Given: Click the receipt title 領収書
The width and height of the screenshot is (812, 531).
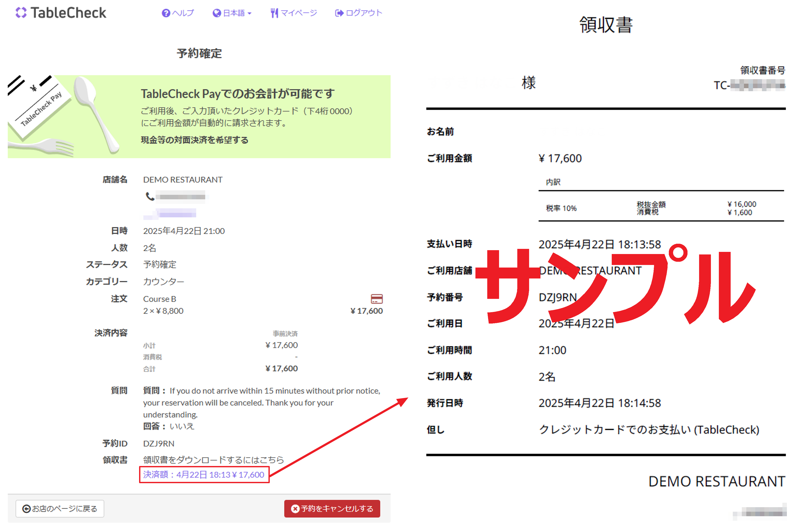Looking at the screenshot, I should point(606,24).
